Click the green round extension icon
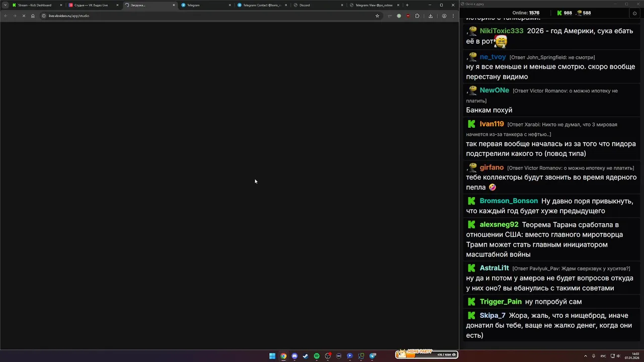 [x=398, y=16]
